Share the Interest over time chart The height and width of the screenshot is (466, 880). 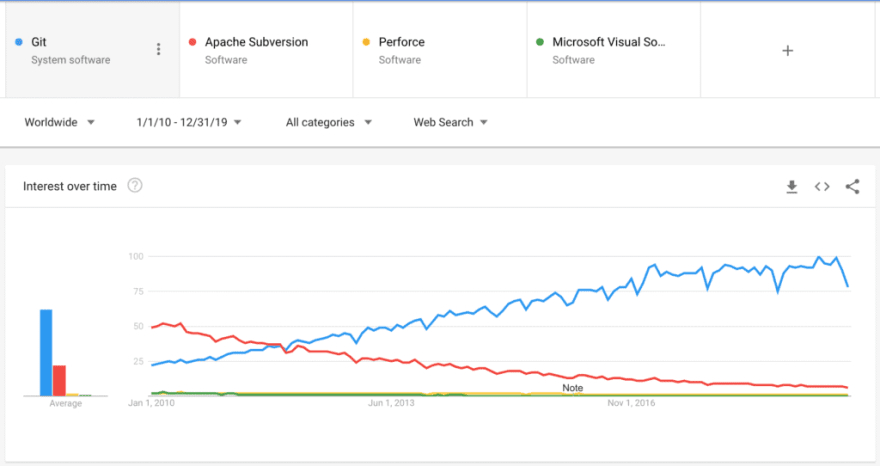coord(852,186)
